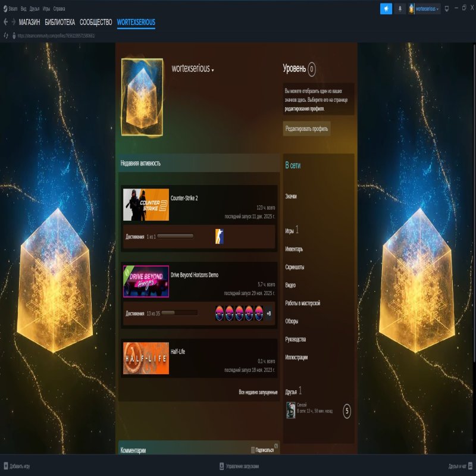
Task: Click the Редактировать профиль button
Action: [306, 129]
